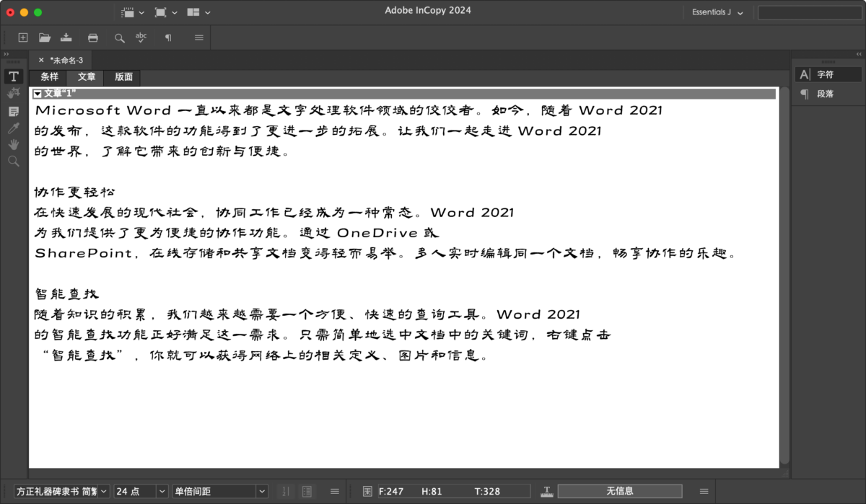
Task: Open the font size dropdown arrow
Action: click(162, 491)
